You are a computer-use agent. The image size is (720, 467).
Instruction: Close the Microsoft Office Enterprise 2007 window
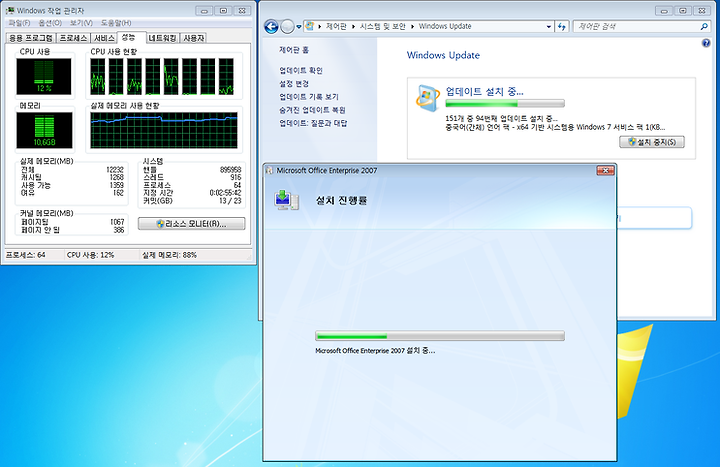[x=605, y=170]
